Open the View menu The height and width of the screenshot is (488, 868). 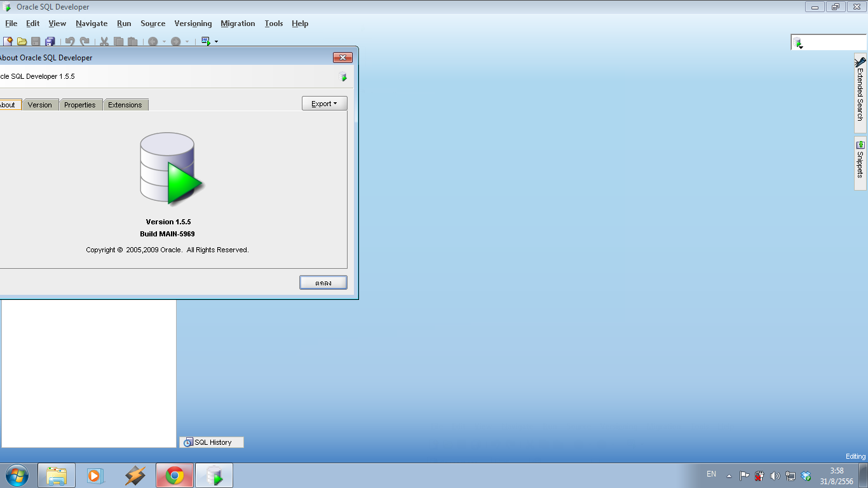[57, 24]
